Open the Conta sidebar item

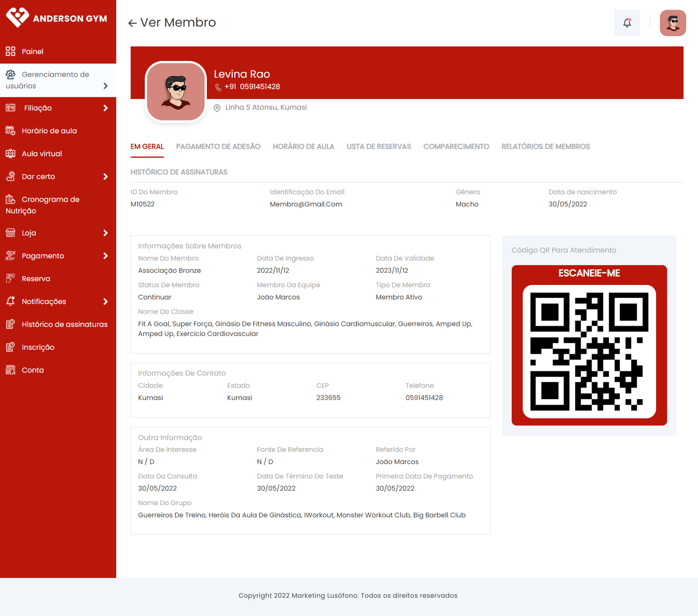point(33,370)
